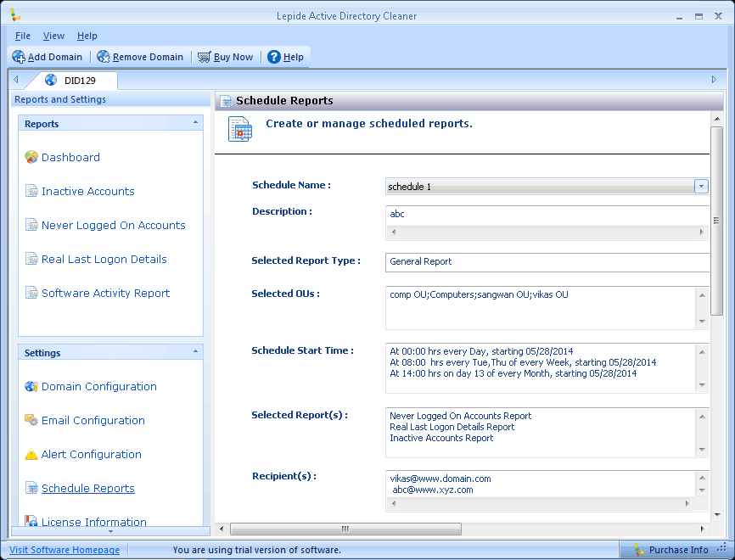Click the trial version status text
Viewport: 735px width, 560px height.
[x=257, y=550]
